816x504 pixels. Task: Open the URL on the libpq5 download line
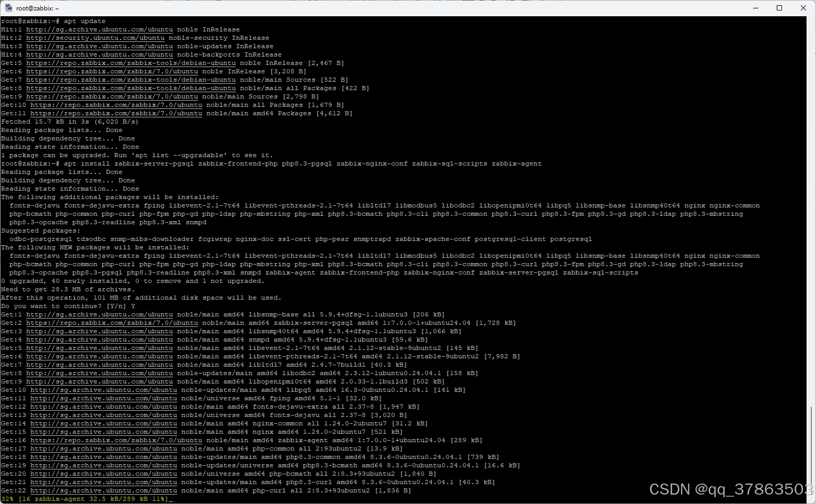pyautogui.click(x=104, y=390)
